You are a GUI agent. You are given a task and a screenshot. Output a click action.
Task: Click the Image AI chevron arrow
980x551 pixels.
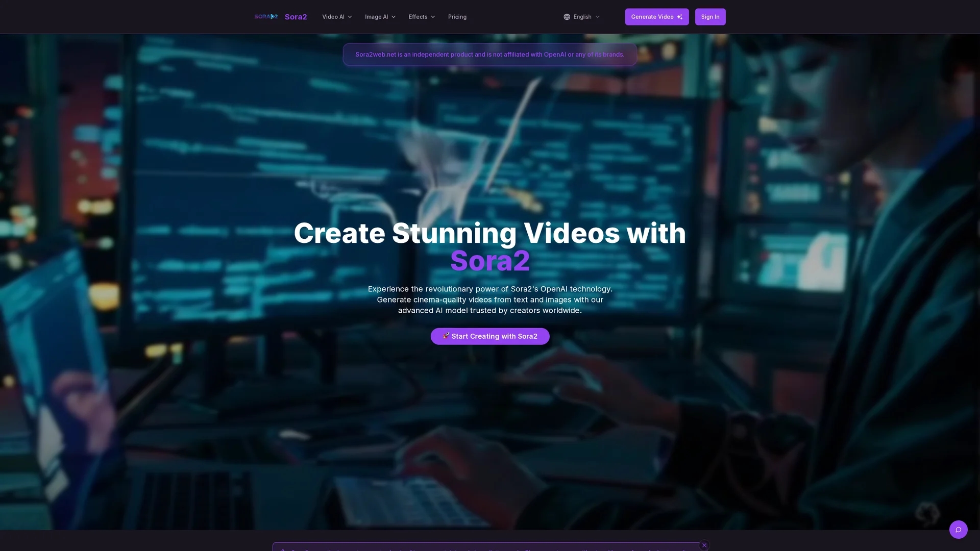tap(394, 17)
